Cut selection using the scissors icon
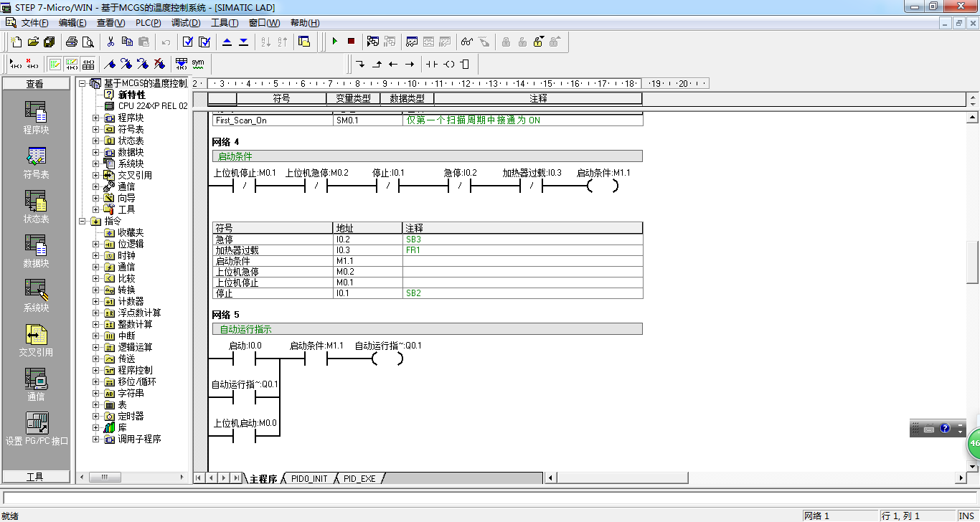The height and width of the screenshot is (522, 980). click(x=111, y=42)
